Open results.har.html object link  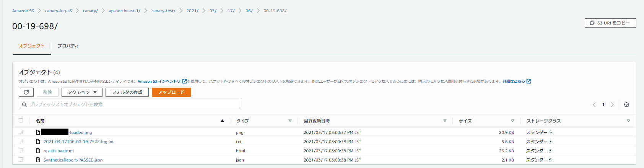59,151
